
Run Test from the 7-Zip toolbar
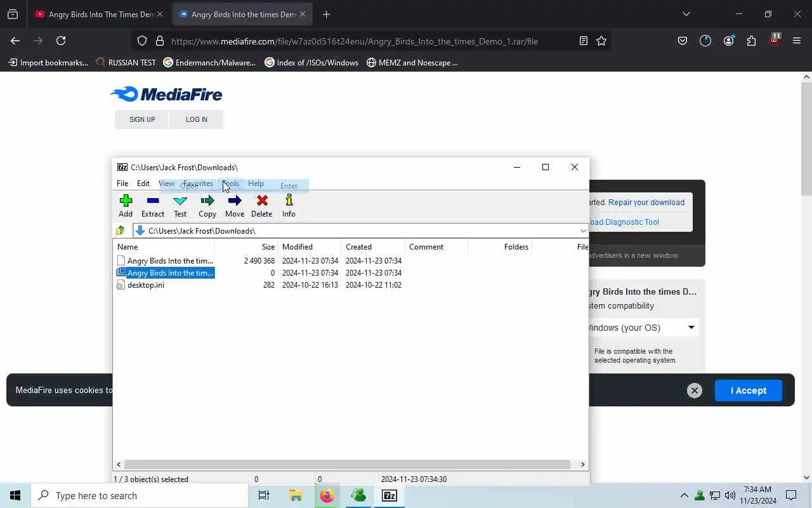point(180,206)
